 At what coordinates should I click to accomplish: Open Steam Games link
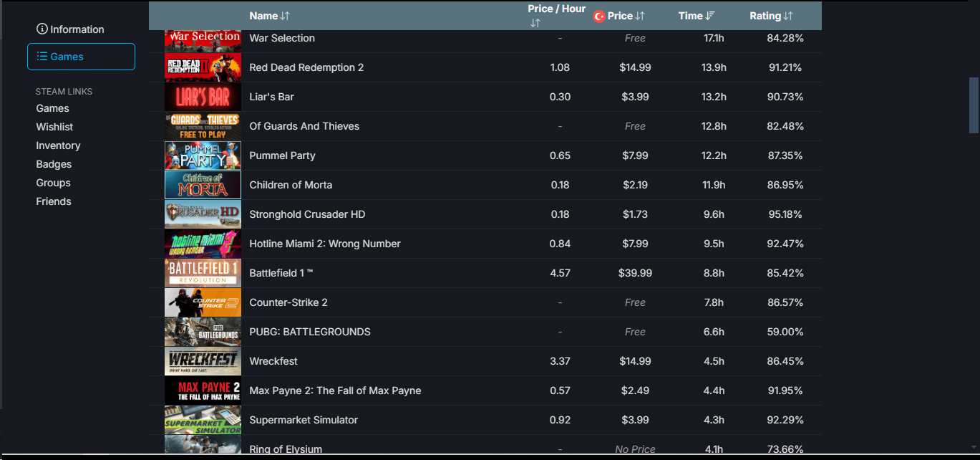click(53, 108)
